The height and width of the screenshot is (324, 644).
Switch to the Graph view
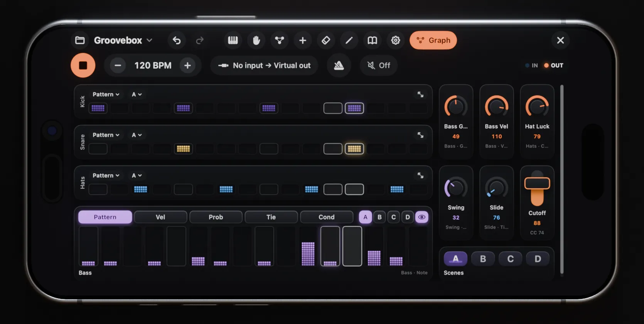(433, 40)
